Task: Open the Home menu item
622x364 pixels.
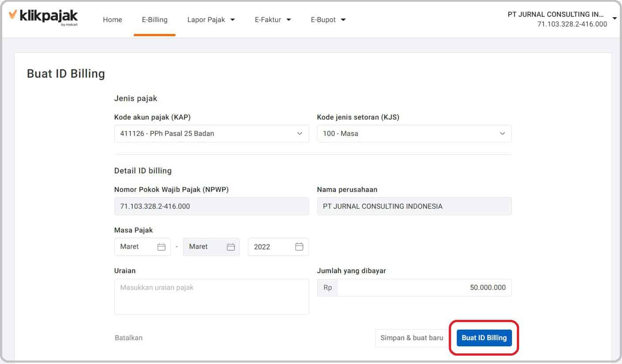Action: (x=112, y=19)
